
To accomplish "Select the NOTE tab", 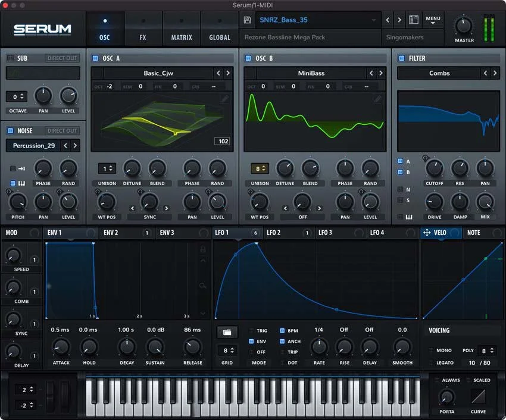I will (483, 233).
